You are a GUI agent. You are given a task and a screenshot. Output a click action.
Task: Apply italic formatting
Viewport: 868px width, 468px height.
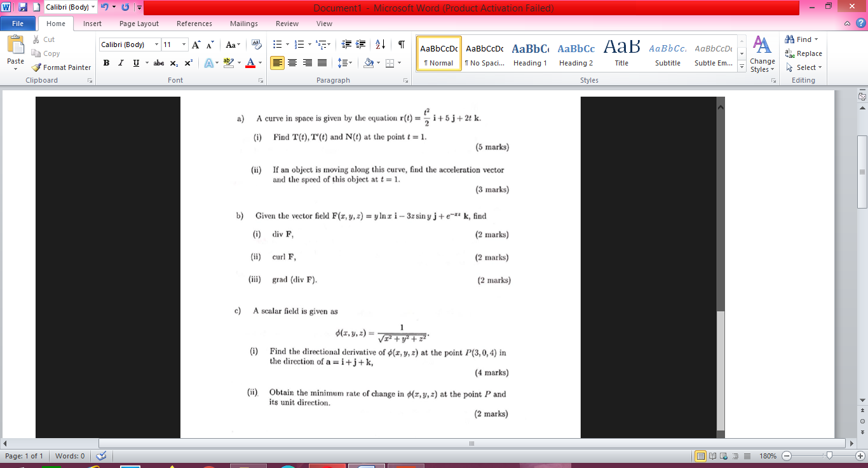[121, 63]
